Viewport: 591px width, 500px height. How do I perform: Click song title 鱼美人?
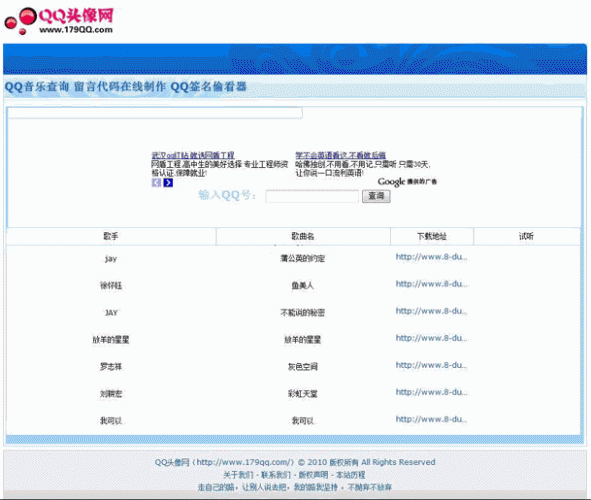[x=303, y=286]
